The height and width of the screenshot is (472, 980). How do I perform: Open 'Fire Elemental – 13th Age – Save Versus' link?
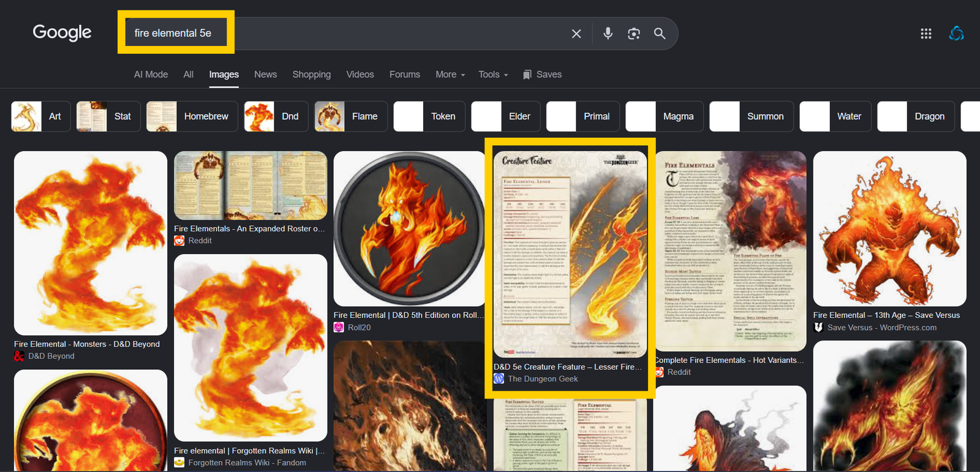point(886,315)
